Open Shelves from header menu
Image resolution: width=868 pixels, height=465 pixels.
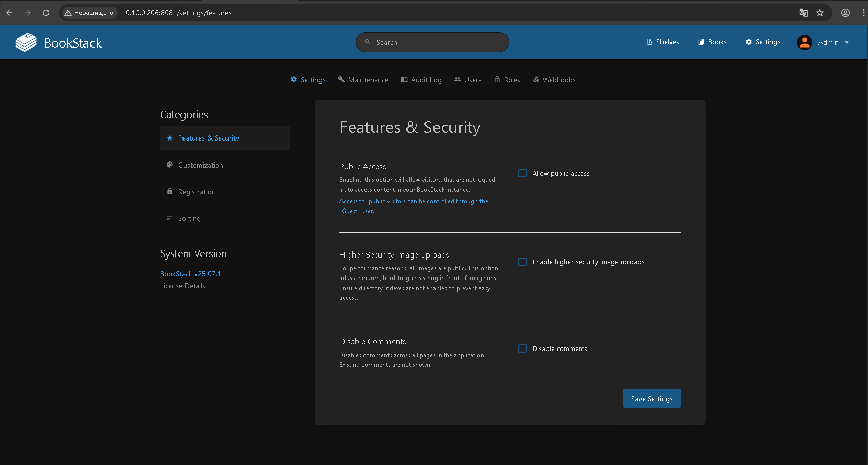click(x=663, y=42)
